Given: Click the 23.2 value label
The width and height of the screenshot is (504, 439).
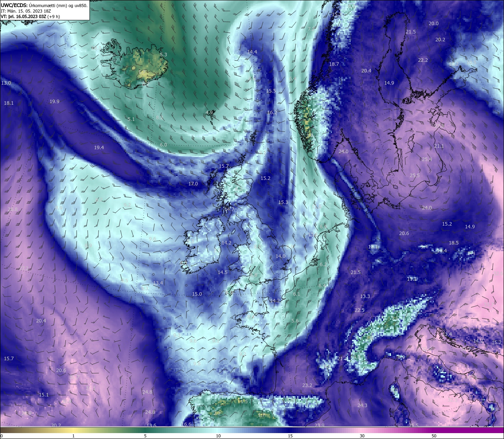Looking at the screenshot, I should (x=307, y=385).
